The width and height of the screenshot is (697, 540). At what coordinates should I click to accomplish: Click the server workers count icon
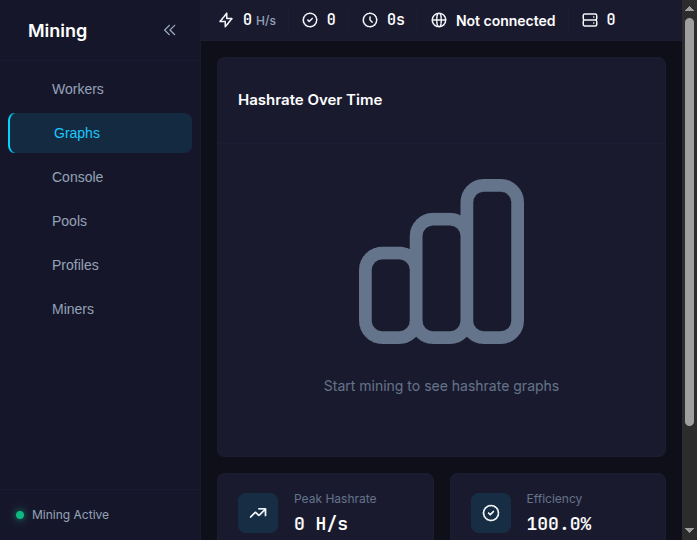click(x=590, y=20)
